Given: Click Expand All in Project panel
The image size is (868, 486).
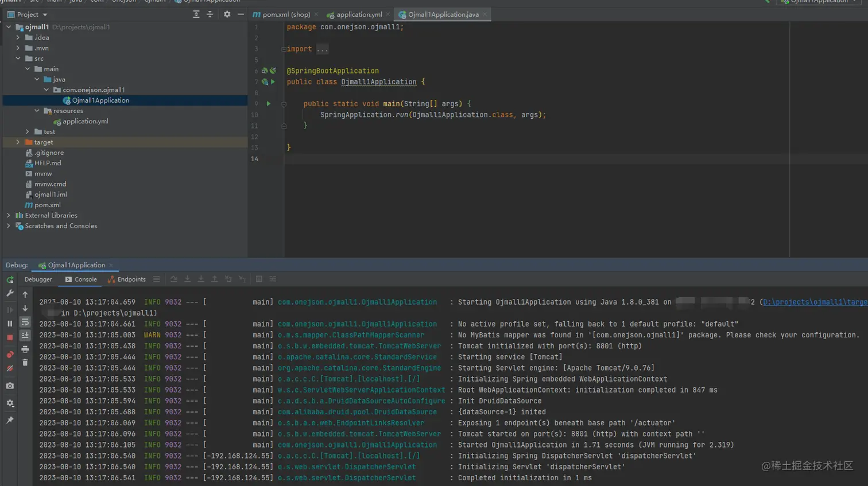Looking at the screenshot, I should click(x=196, y=14).
